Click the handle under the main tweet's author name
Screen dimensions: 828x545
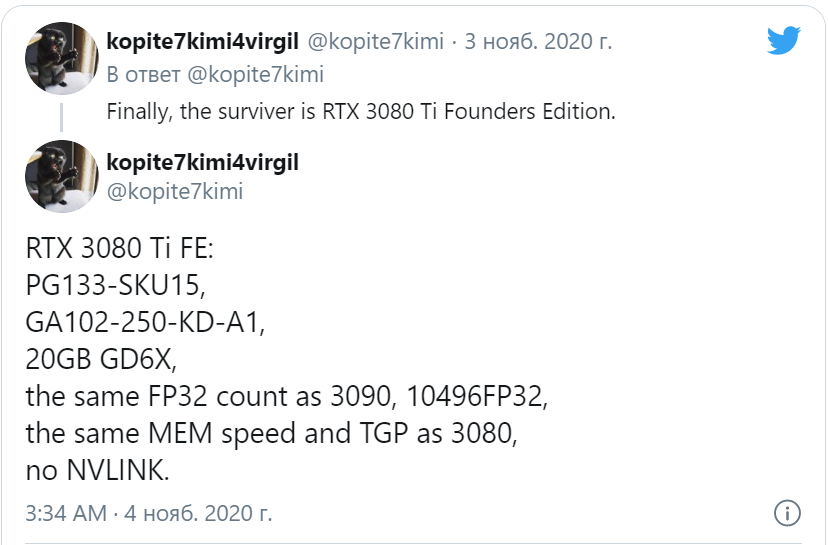point(175,190)
